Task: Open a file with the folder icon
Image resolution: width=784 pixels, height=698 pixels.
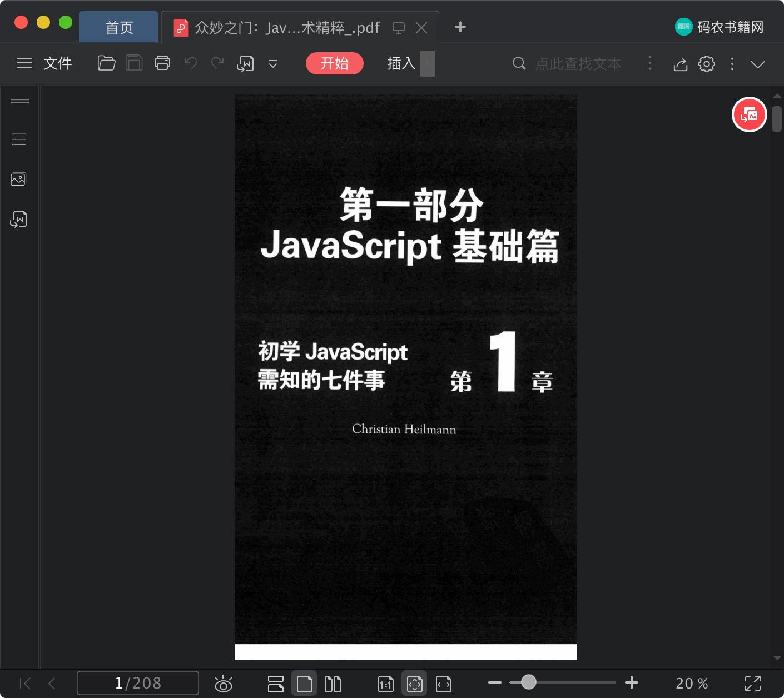Action: pyautogui.click(x=106, y=63)
